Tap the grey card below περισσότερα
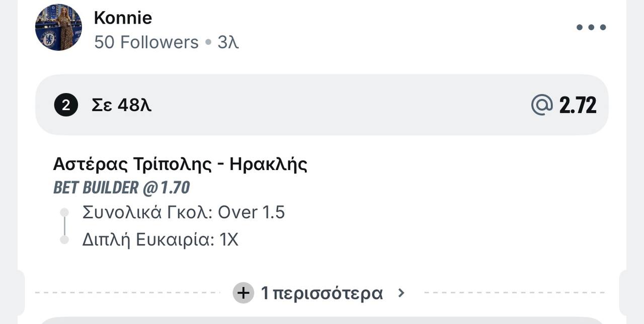Image resolution: width=644 pixels, height=324 pixels. click(x=322, y=320)
